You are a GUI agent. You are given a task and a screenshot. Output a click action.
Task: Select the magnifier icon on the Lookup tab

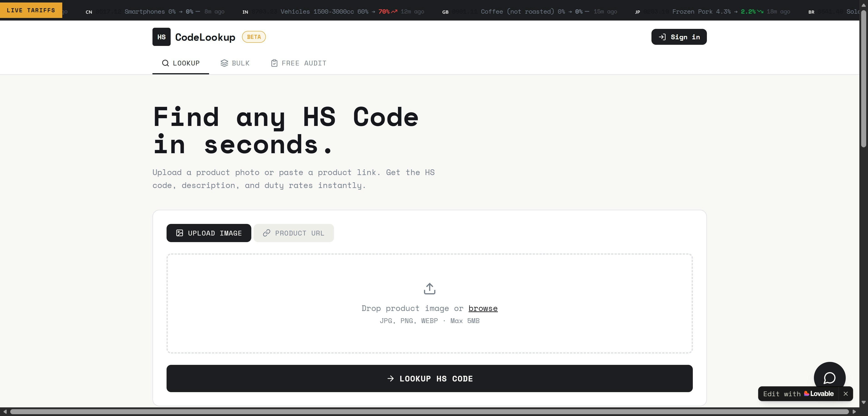click(x=165, y=63)
